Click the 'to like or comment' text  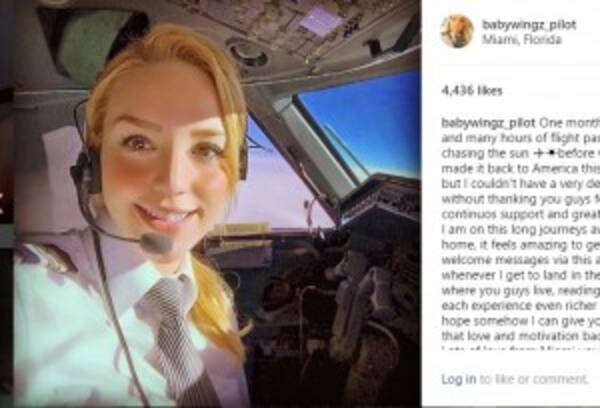(534, 379)
